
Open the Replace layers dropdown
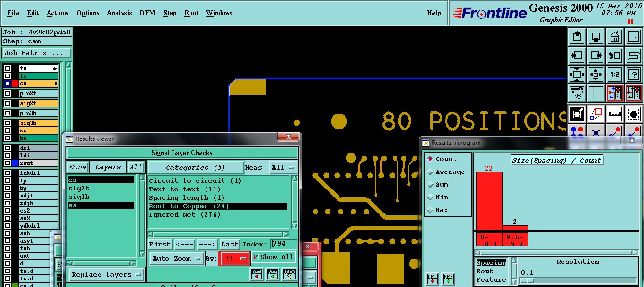pyautogui.click(x=107, y=274)
